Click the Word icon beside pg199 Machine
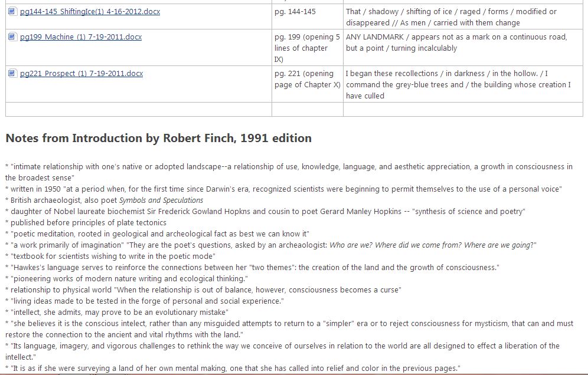588x375 pixels. coord(12,37)
